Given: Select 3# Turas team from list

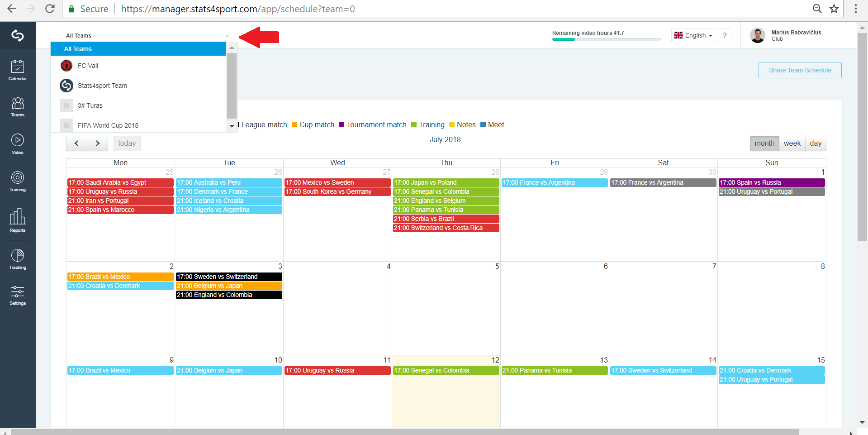Looking at the screenshot, I should click(x=138, y=105).
